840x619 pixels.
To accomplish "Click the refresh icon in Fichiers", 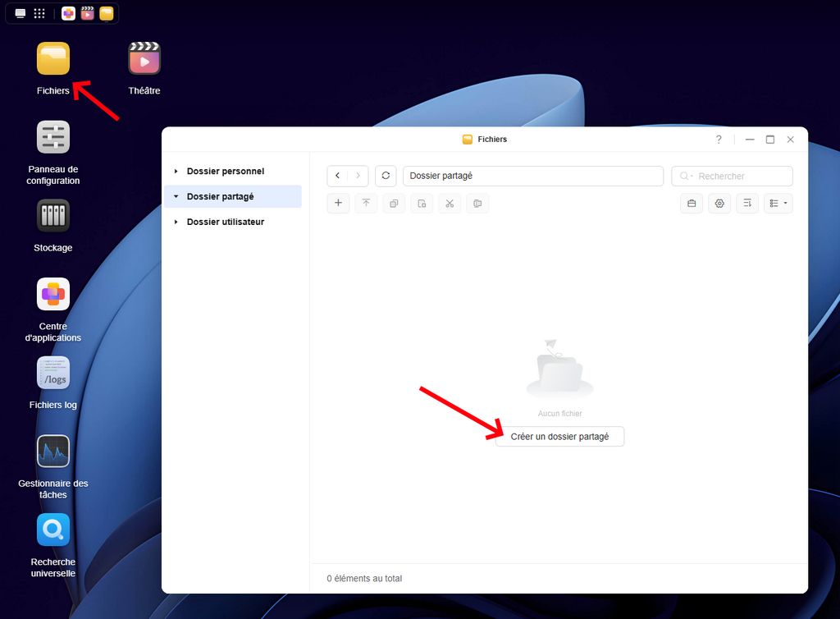I will 386,176.
